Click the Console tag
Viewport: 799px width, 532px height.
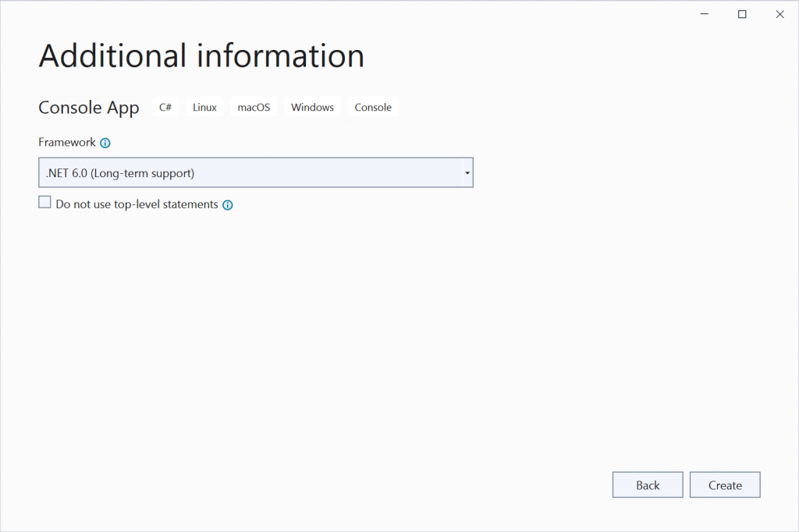373,107
